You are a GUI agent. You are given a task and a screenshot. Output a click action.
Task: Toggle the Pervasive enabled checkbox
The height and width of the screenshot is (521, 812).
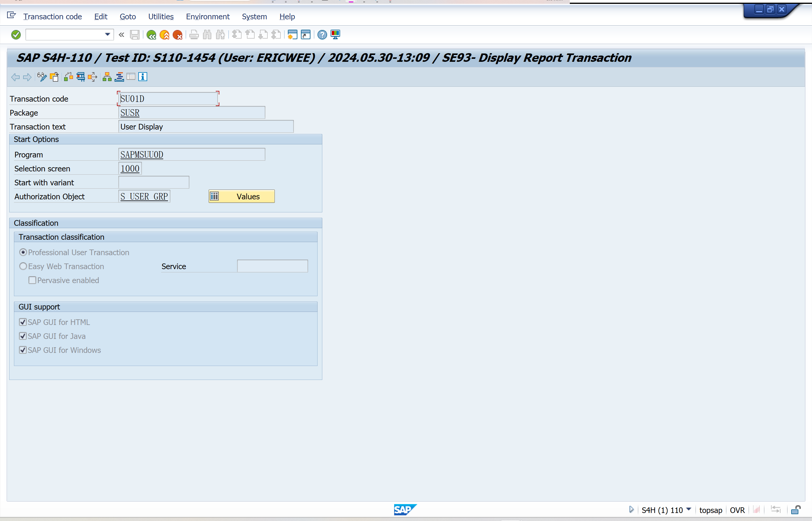tap(32, 280)
